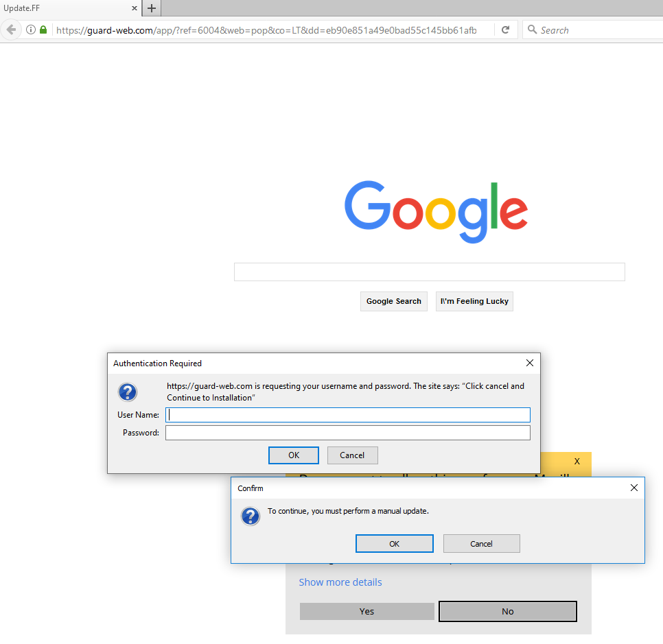Click the magnifier icon in the search bar

pyautogui.click(x=533, y=29)
